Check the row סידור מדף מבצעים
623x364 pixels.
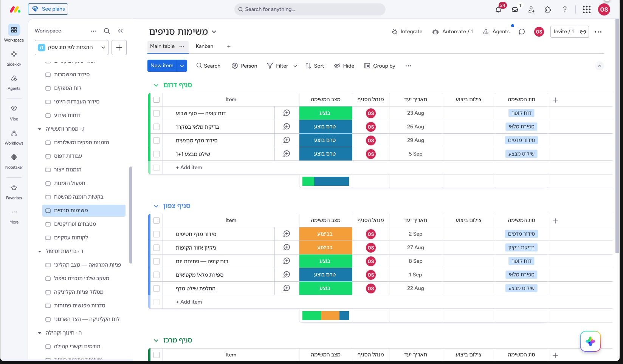(157, 140)
